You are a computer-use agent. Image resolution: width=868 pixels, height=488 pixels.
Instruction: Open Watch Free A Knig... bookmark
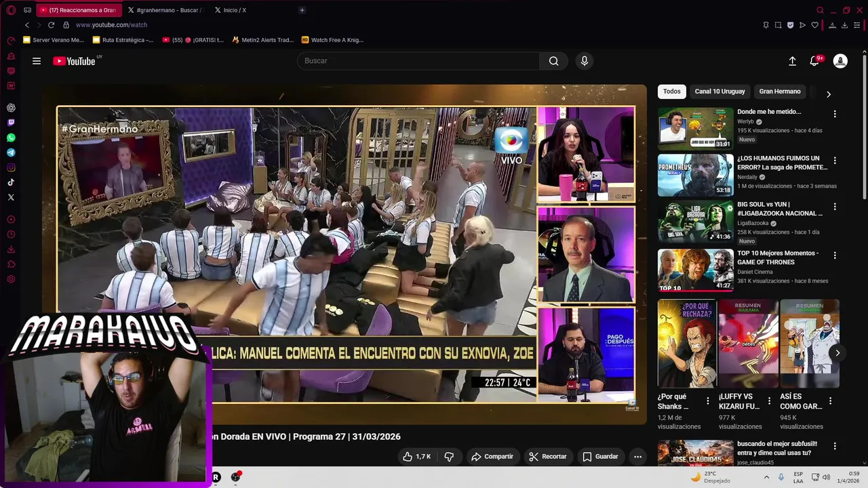point(332,40)
